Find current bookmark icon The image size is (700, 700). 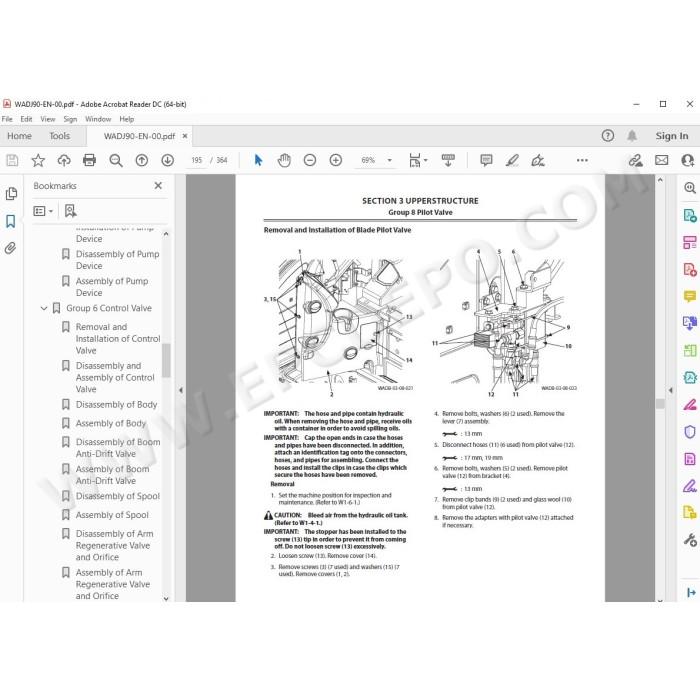(x=70, y=211)
